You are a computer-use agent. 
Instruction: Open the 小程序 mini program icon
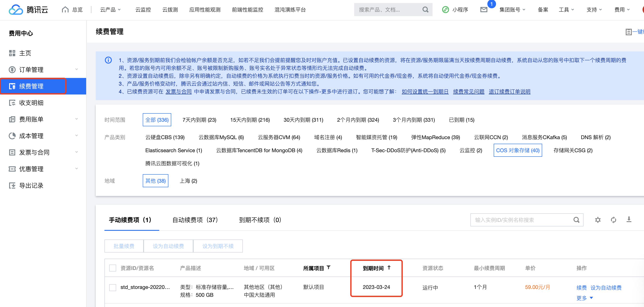click(x=446, y=10)
